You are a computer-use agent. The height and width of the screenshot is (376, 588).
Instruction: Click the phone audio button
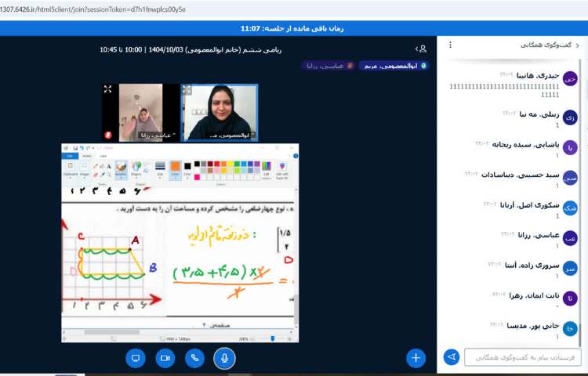[194, 358]
